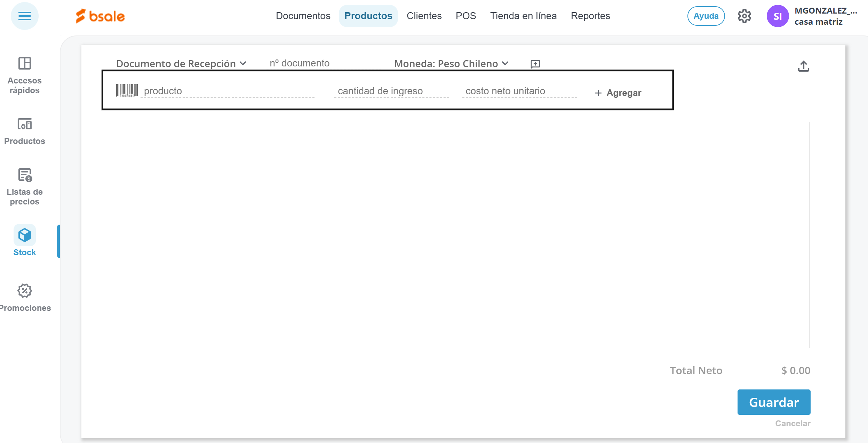868x443 pixels.
Task: Click the Ayuda button
Action: pyautogui.click(x=706, y=16)
